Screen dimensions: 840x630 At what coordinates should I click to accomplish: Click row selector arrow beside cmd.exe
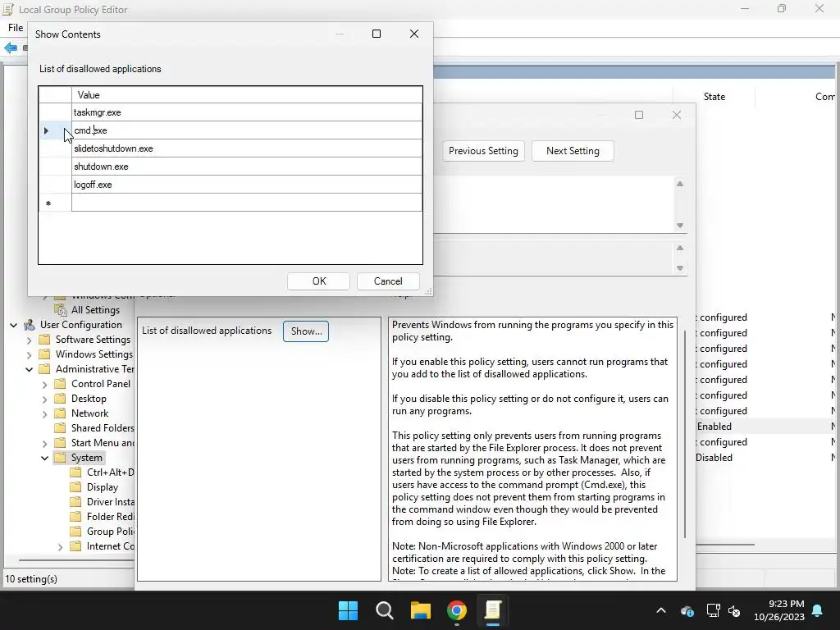tap(47, 130)
